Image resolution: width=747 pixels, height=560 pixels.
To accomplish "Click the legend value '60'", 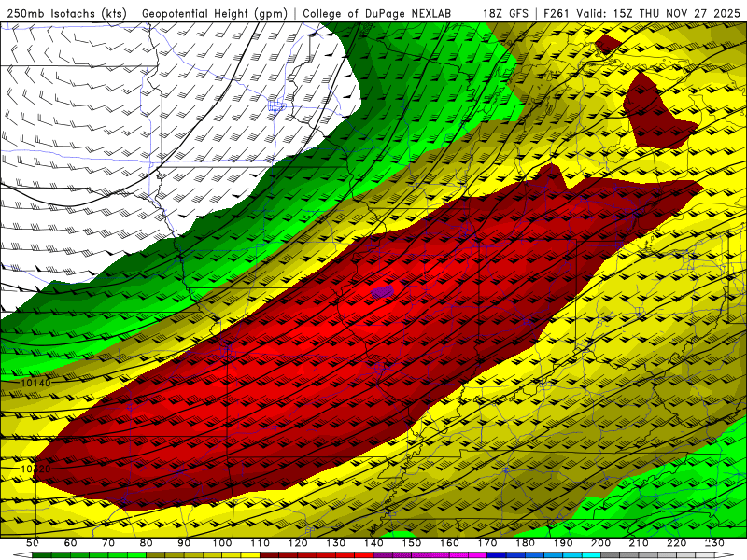I will point(70,543).
